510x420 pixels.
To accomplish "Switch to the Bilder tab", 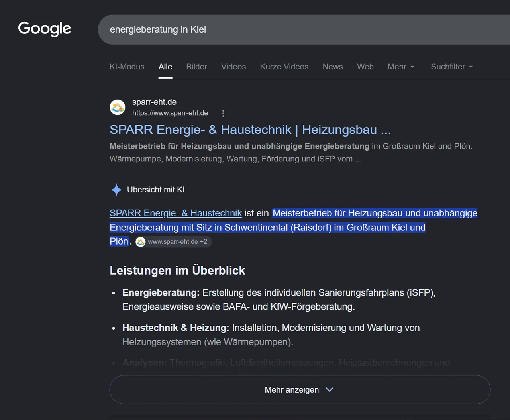I will tap(197, 67).
